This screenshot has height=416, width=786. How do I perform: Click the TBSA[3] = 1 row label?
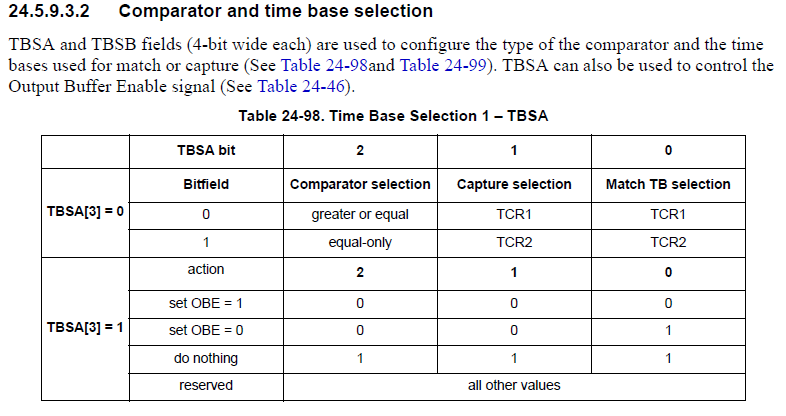click(x=85, y=327)
